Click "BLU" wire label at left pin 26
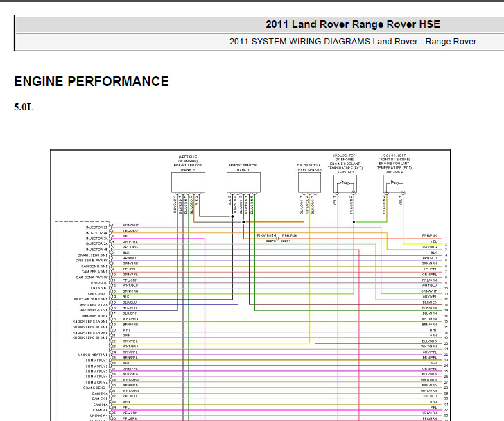Screen dimensions: 504x421 click(125, 363)
